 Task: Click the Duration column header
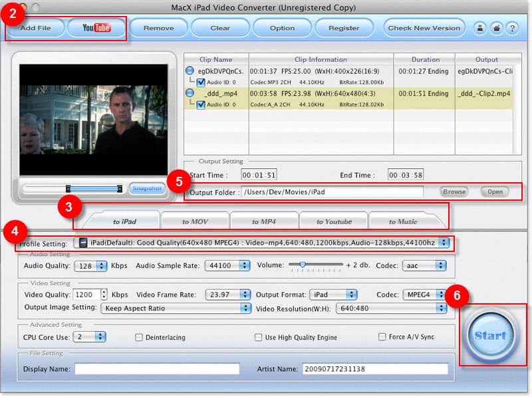tap(426, 59)
